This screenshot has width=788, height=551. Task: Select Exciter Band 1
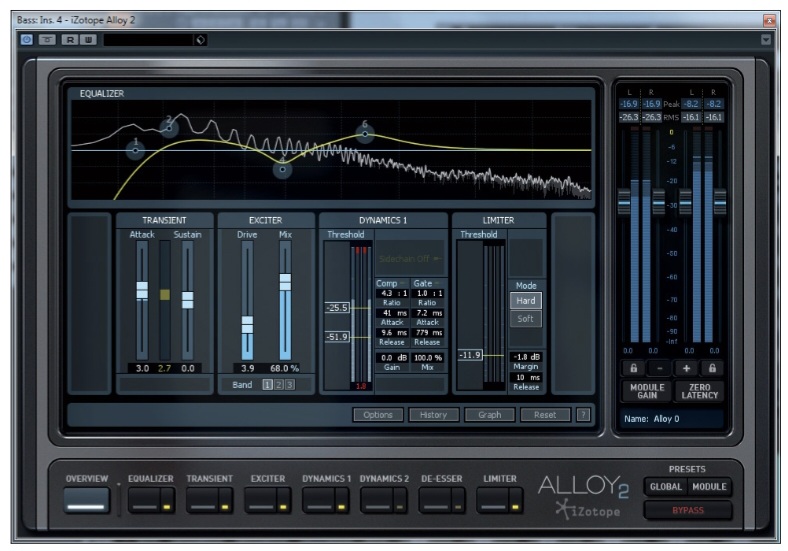point(267,385)
